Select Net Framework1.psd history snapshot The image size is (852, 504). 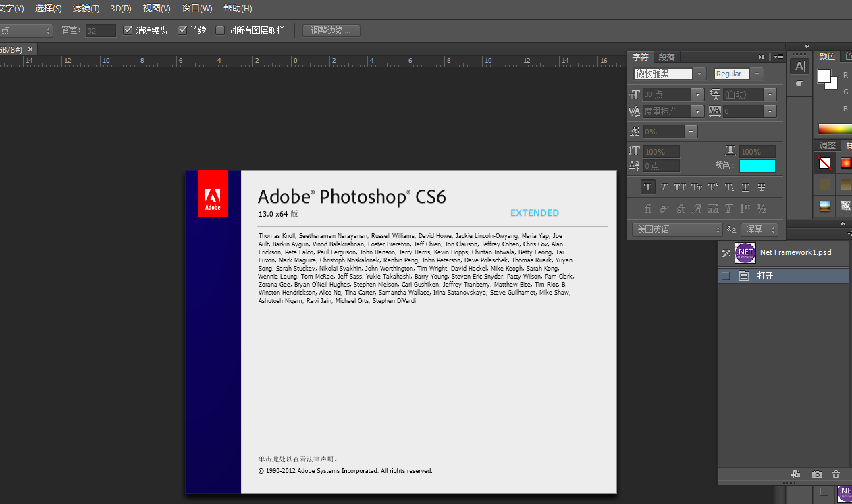(783, 252)
